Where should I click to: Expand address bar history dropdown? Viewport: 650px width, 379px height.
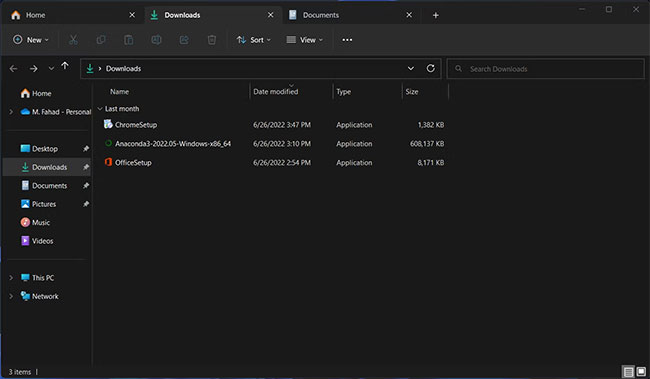pos(410,68)
